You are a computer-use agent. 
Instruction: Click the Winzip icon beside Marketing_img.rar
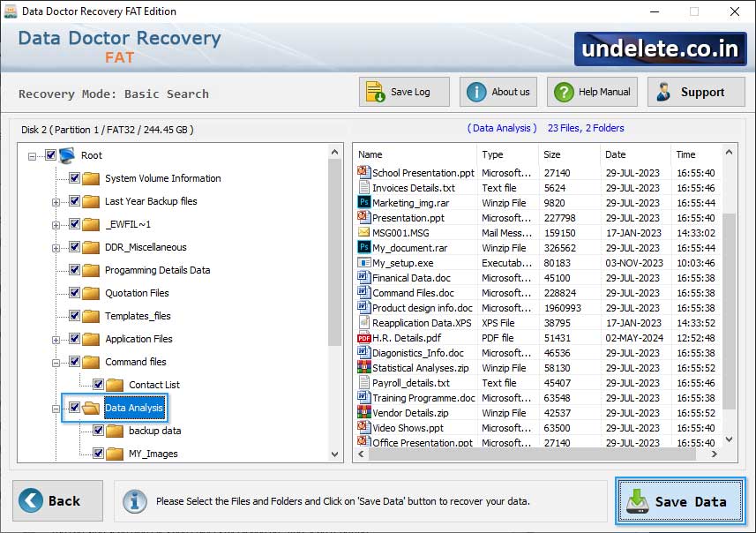coord(363,203)
